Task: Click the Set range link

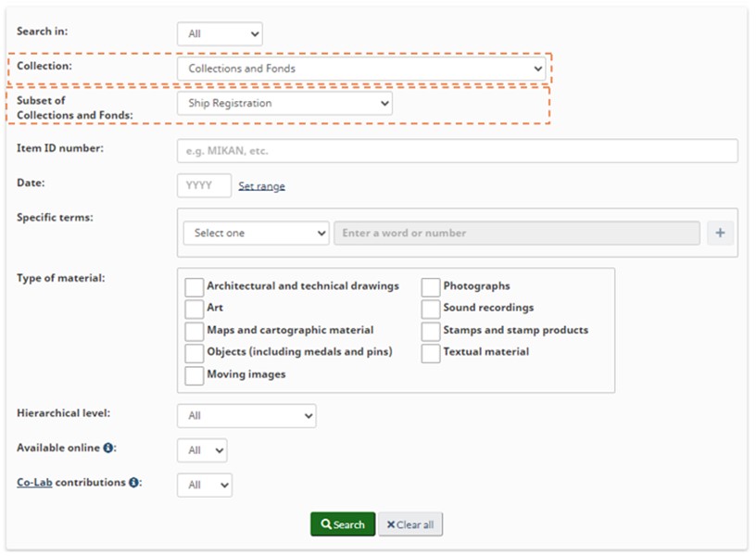Action: pos(261,186)
